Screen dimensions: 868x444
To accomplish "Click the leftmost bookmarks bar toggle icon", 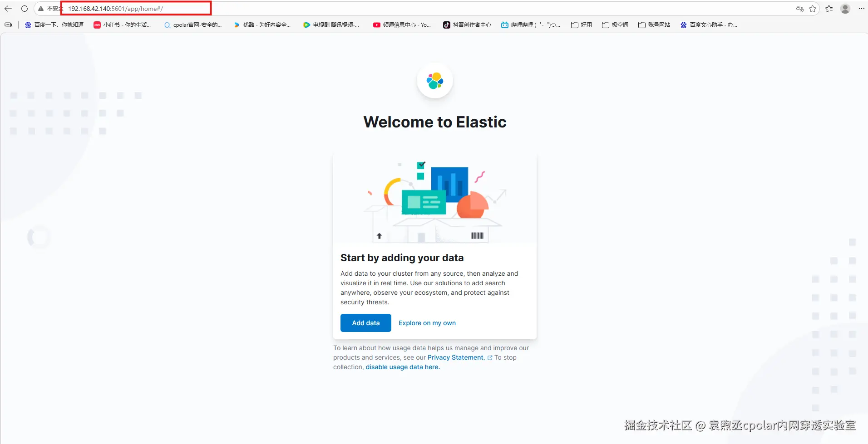I will tap(8, 25).
